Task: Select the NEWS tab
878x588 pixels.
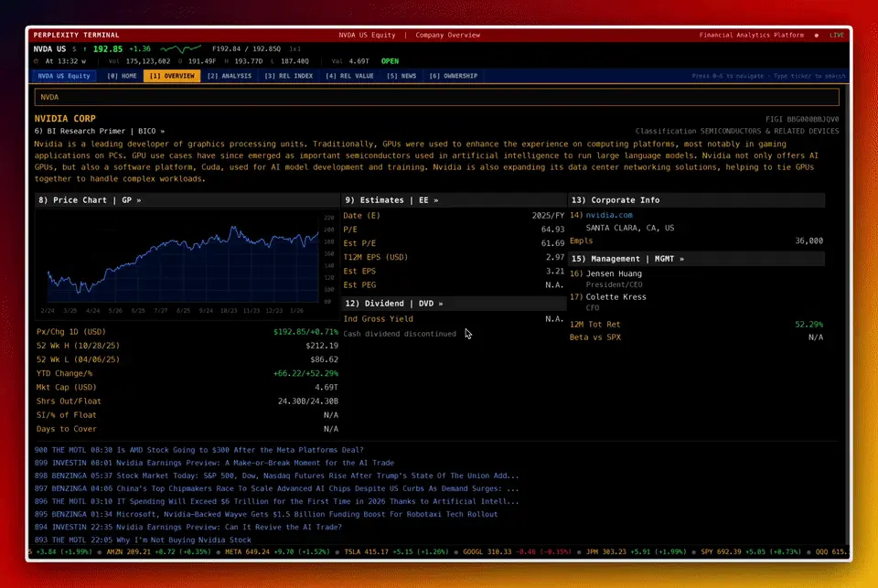Action: [402, 76]
